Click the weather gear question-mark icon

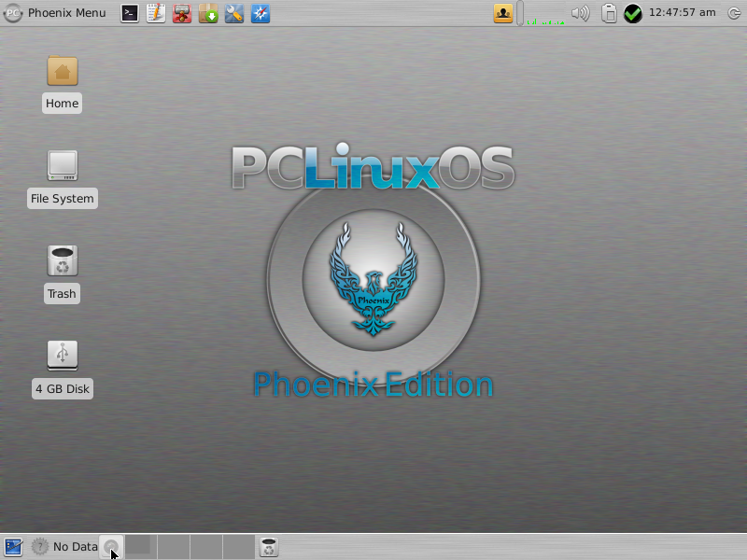[40, 547]
